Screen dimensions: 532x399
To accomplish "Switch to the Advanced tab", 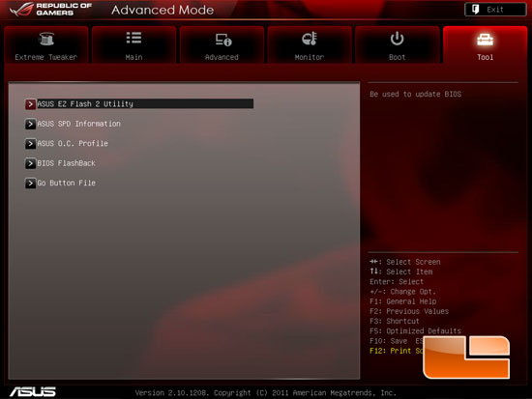I will pos(222,44).
